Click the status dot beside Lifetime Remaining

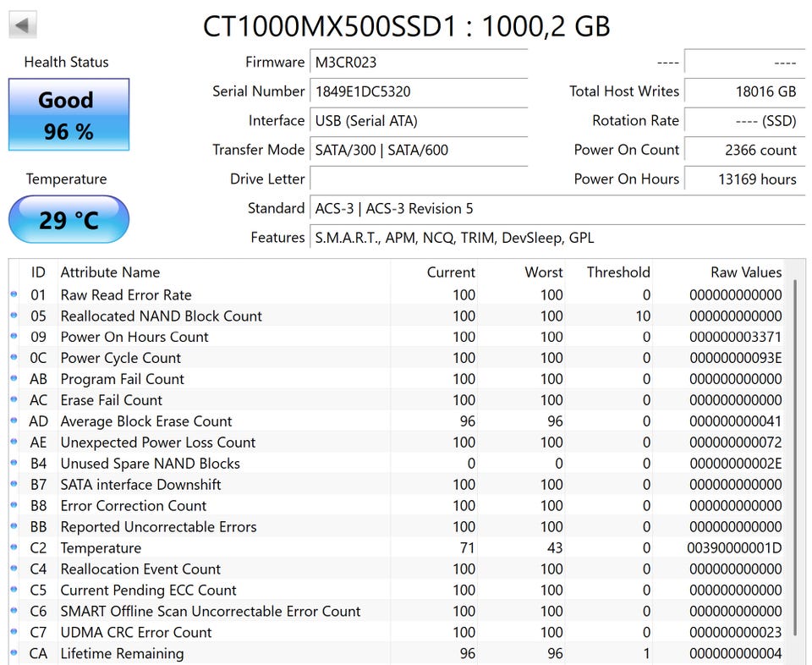pos(14,654)
